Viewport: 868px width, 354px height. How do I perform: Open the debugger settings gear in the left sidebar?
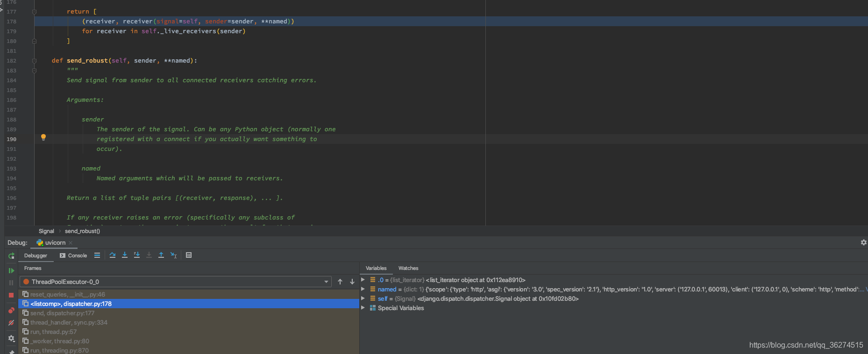11,338
